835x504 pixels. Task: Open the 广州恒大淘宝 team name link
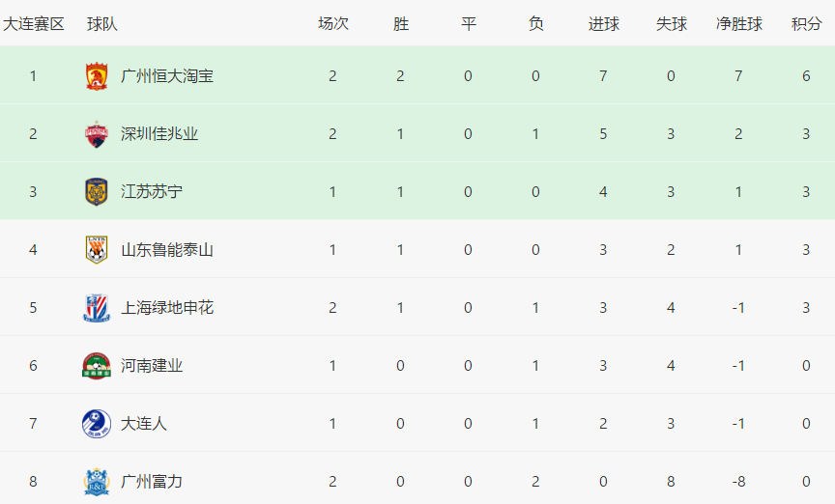pos(166,75)
